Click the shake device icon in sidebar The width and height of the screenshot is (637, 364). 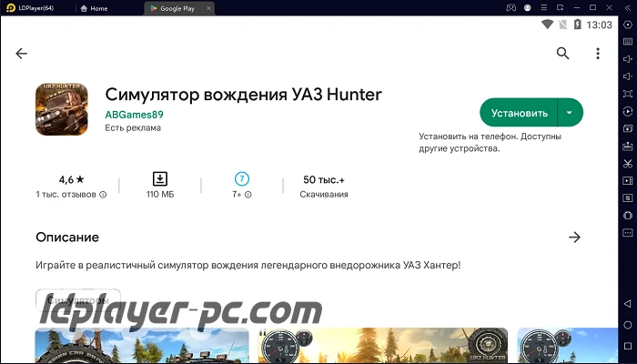pyautogui.click(x=628, y=216)
